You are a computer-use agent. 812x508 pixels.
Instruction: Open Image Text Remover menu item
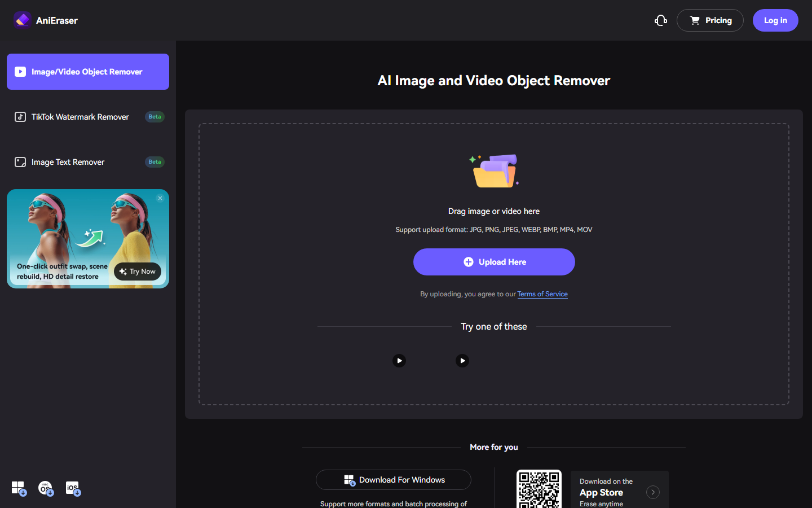click(x=88, y=162)
